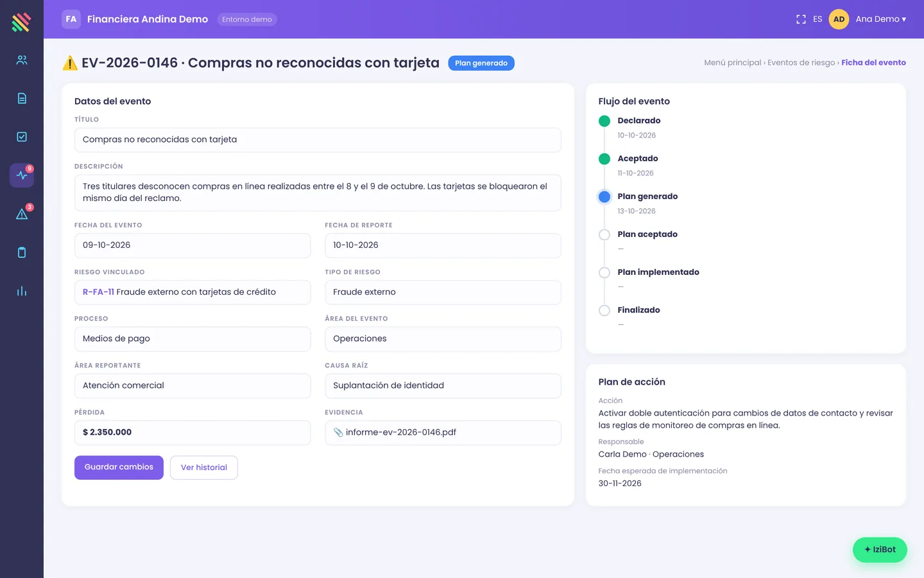Toggle fullscreen icon in top bar
This screenshot has height=578, width=924.
pyautogui.click(x=801, y=19)
